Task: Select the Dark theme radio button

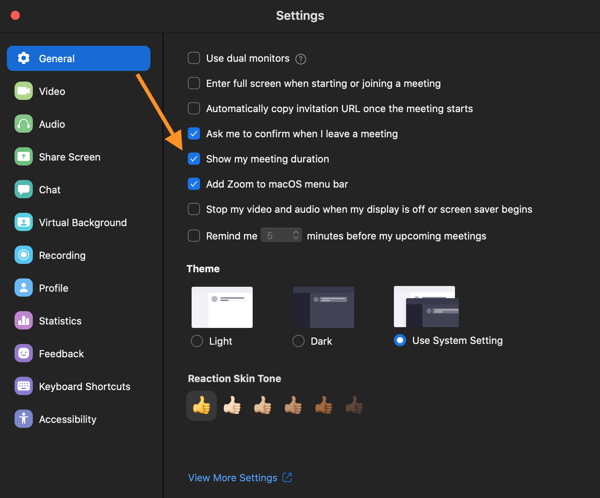Action: [298, 341]
